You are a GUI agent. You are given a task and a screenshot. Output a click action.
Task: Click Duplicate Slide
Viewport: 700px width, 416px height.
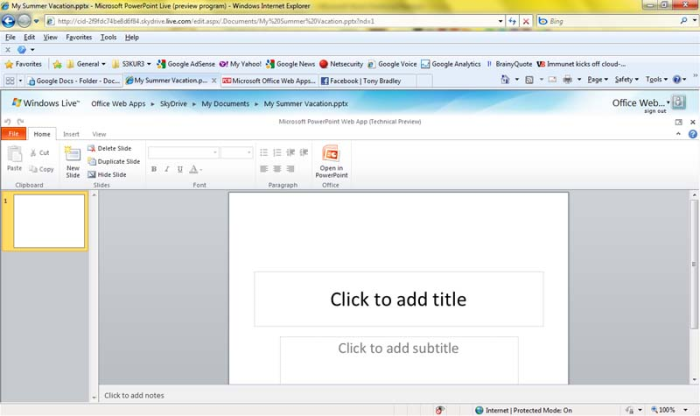(x=114, y=161)
